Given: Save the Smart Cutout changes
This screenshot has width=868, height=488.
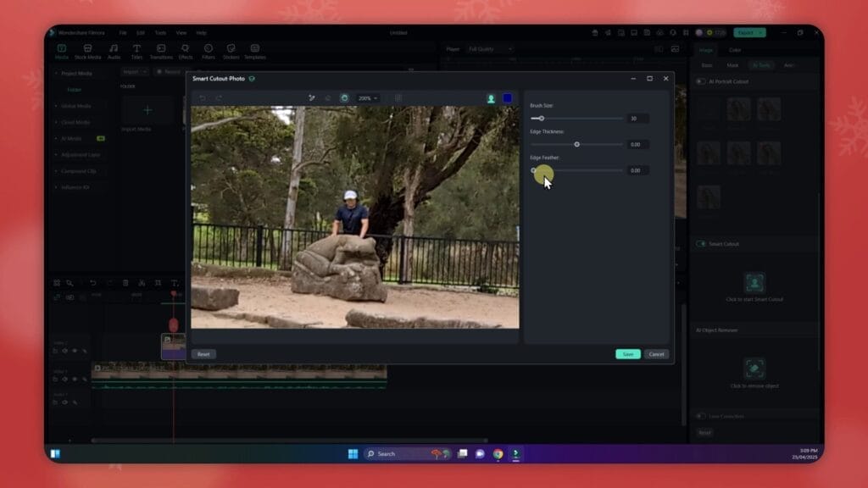Looking at the screenshot, I should click(627, 354).
